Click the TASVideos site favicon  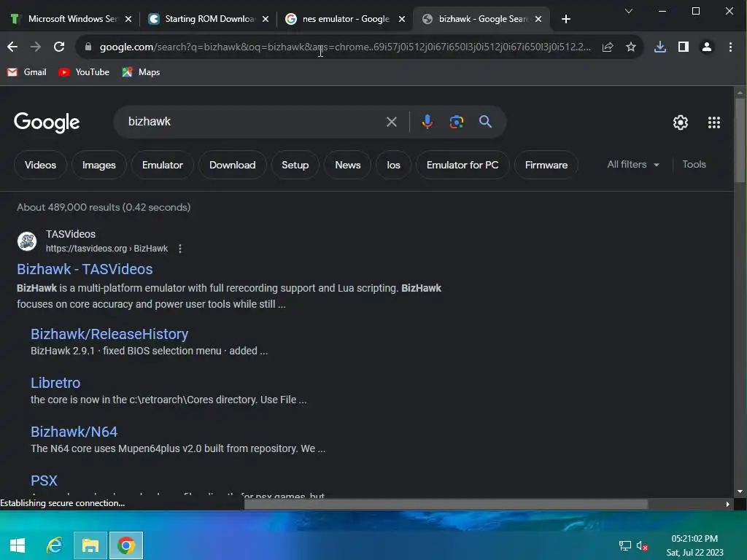point(27,241)
